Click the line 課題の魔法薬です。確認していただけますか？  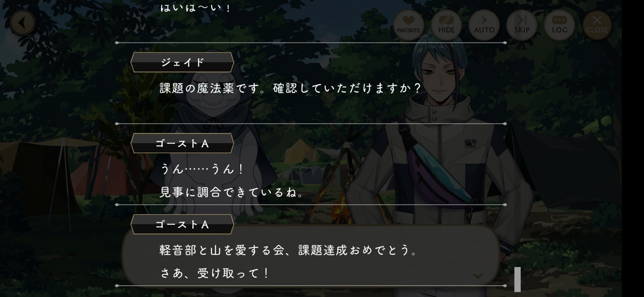point(290,88)
